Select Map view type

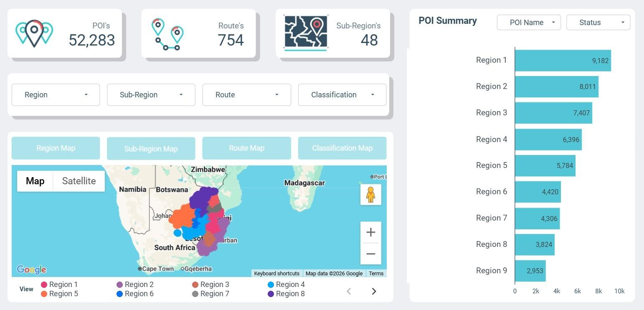(35, 181)
